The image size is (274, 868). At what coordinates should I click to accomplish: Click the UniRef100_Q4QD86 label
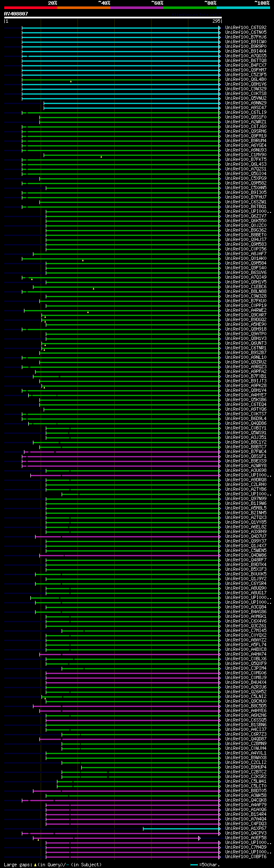tap(246, 424)
